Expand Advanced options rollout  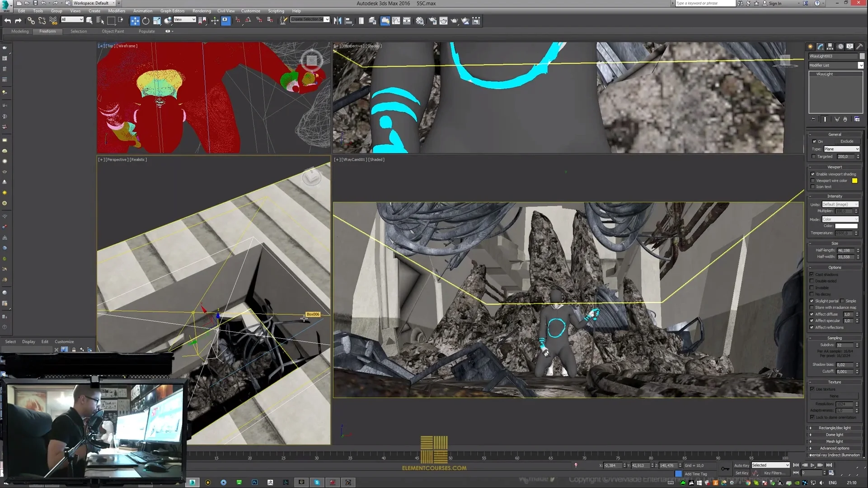(x=835, y=448)
